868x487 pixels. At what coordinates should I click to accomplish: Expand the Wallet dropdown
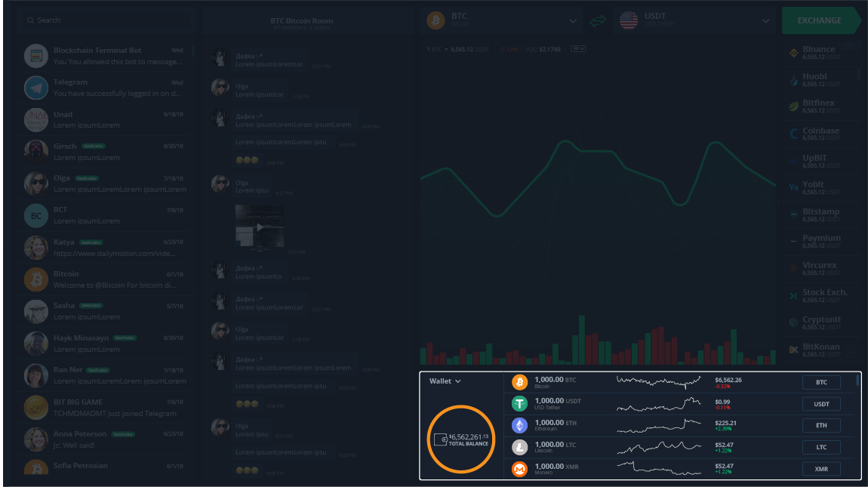pyautogui.click(x=445, y=381)
